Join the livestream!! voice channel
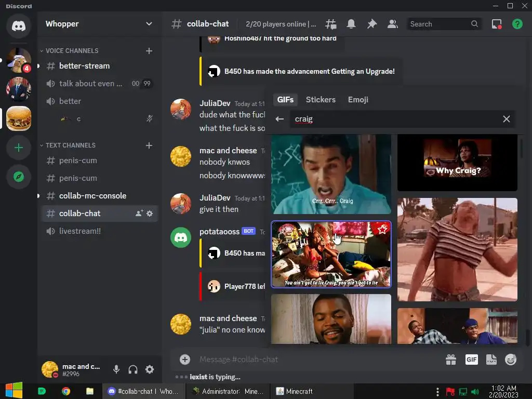The height and width of the screenshot is (399, 532). click(x=100, y=231)
